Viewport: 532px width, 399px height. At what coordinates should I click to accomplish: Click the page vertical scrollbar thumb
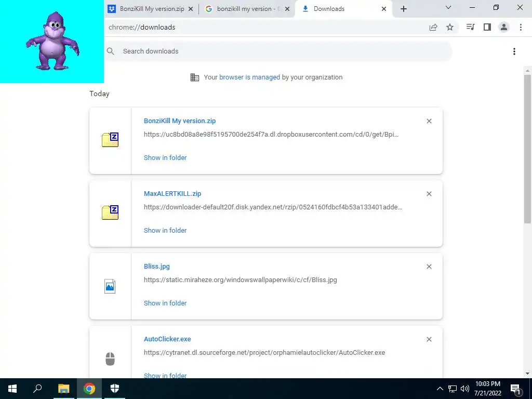point(527,149)
